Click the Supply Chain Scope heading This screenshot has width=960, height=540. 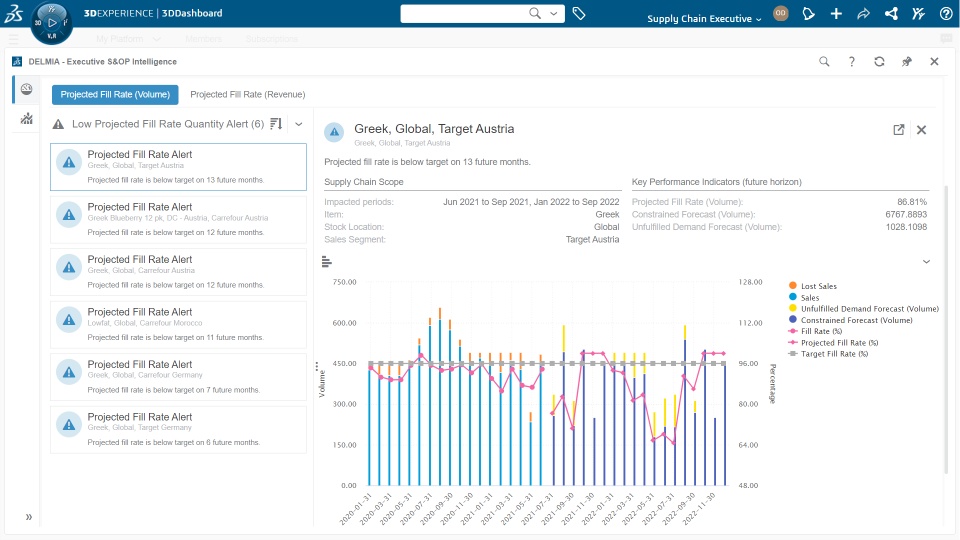click(364, 182)
